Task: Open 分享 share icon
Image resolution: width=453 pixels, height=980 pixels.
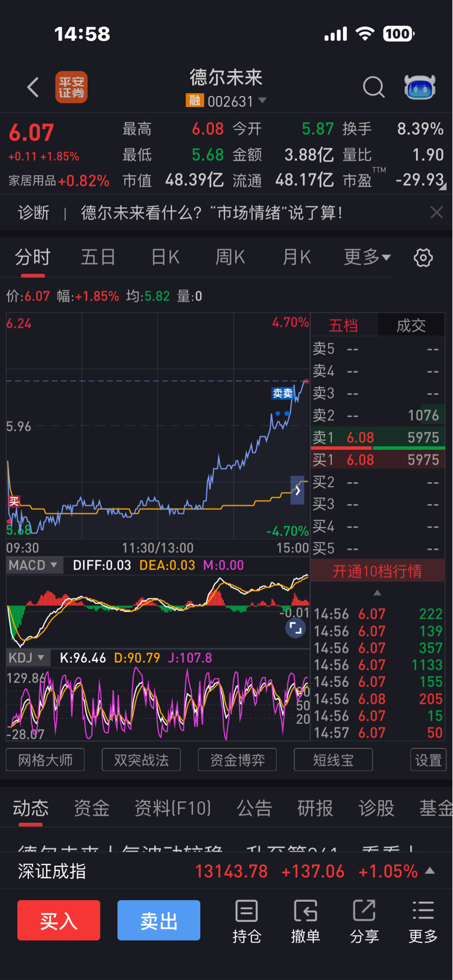Action: [364, 921]
